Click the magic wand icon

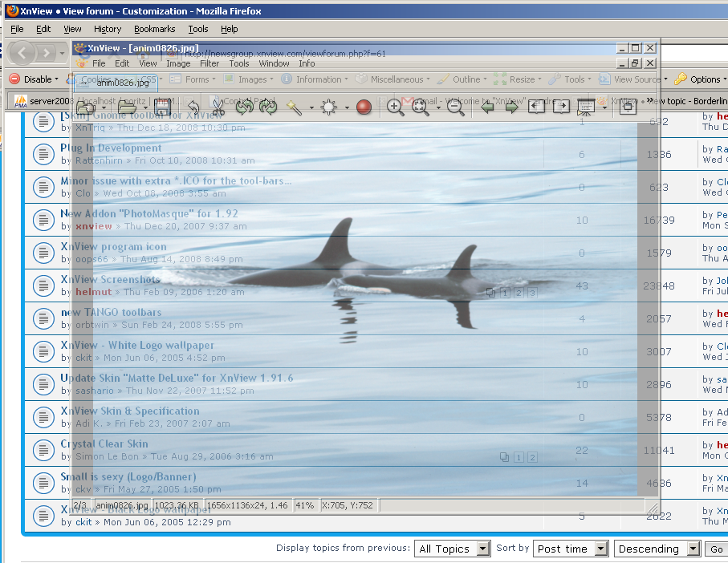coord(294,107)
